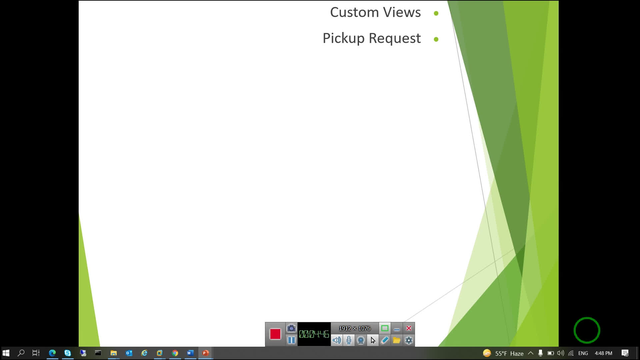Open Internet Explorer from the taskbar
This screenshot has width=640, height=360.
click(144, 353)
